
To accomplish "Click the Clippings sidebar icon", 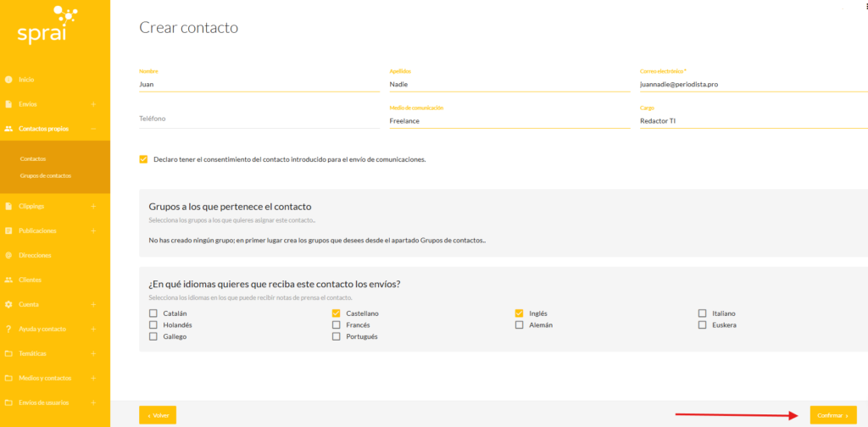I will [x=8, y=206].
